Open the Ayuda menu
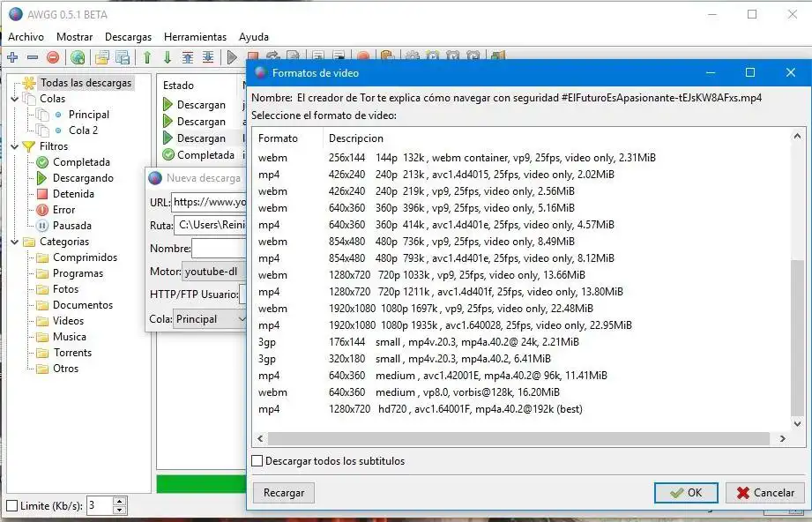Screen dimensions: 812x522 [x=254, y=37]
